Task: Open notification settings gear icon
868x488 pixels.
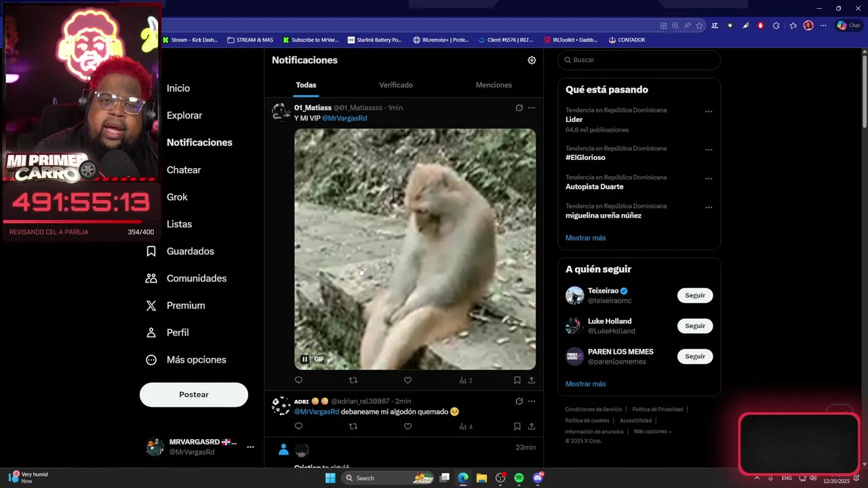Action: [x=532, y=60]
